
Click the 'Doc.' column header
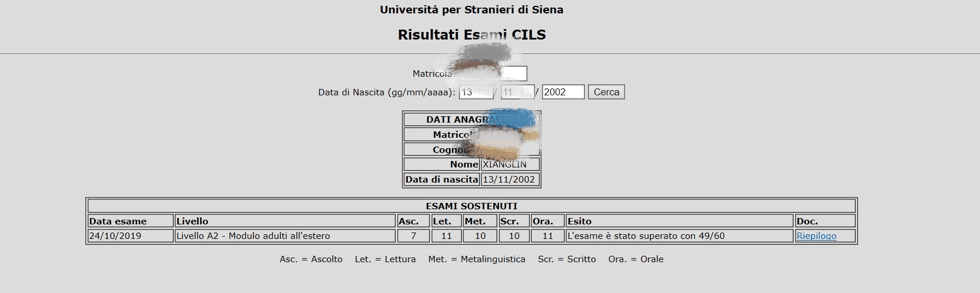click(x=825, y=221)
